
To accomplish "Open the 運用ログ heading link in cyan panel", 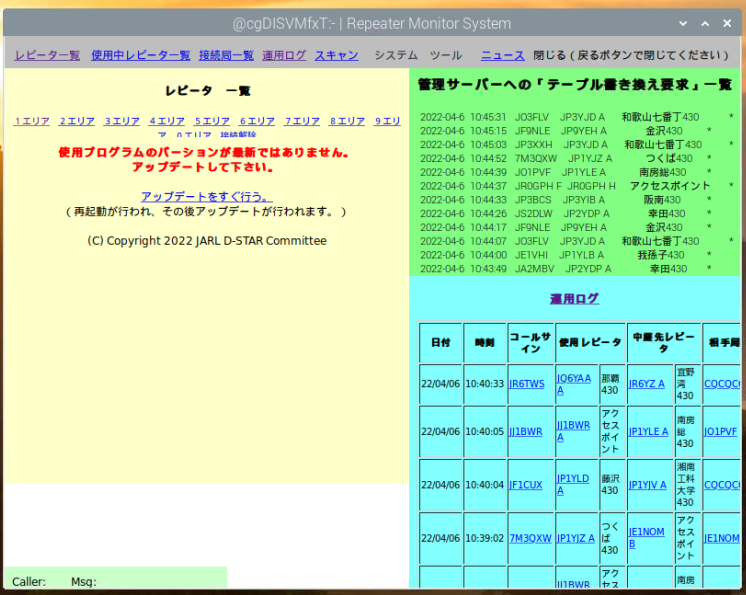I will tap(574, 299).
